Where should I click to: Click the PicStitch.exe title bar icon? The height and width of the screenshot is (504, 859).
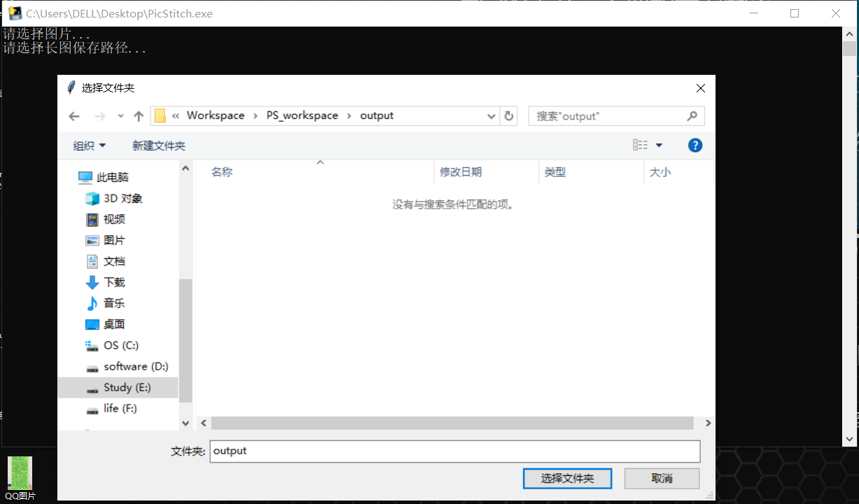pyautogui.click(x=14, y=13)
